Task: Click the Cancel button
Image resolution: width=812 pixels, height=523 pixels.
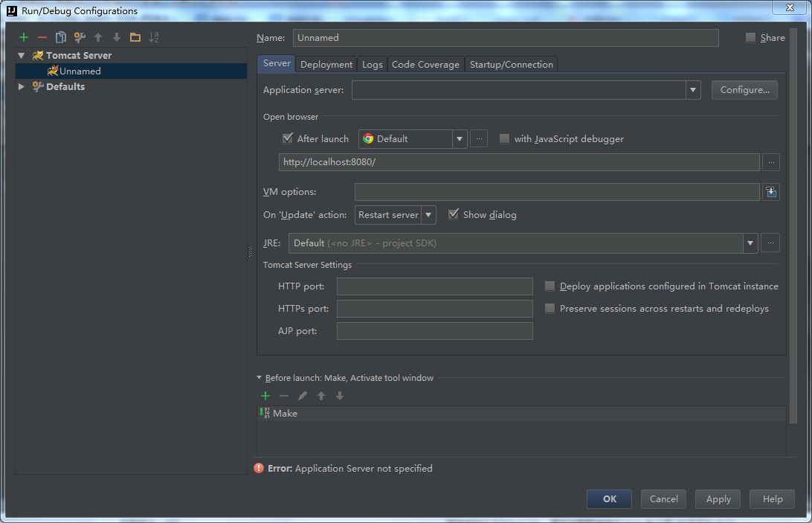Action: tap(663, 498)
